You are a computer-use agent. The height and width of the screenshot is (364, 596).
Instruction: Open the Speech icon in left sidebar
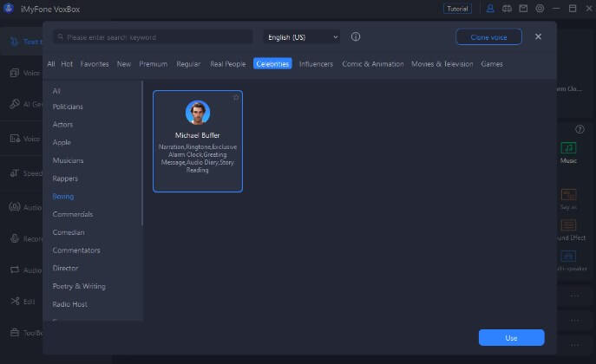(15, 173)
